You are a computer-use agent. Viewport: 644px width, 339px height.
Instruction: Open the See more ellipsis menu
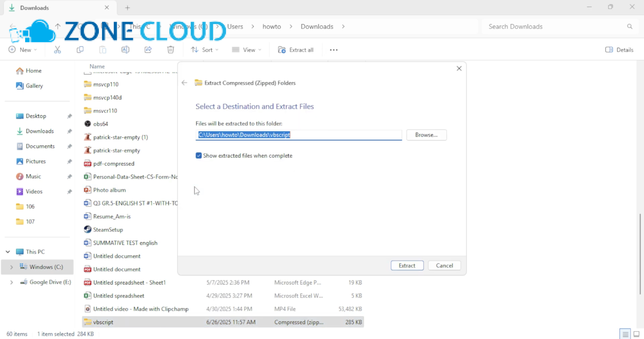334,50
